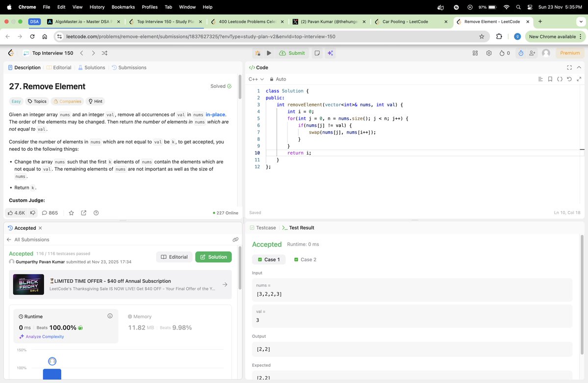Click the timer stopwatch icon in the header
588x383 pixels.
[x=520, y=53]
